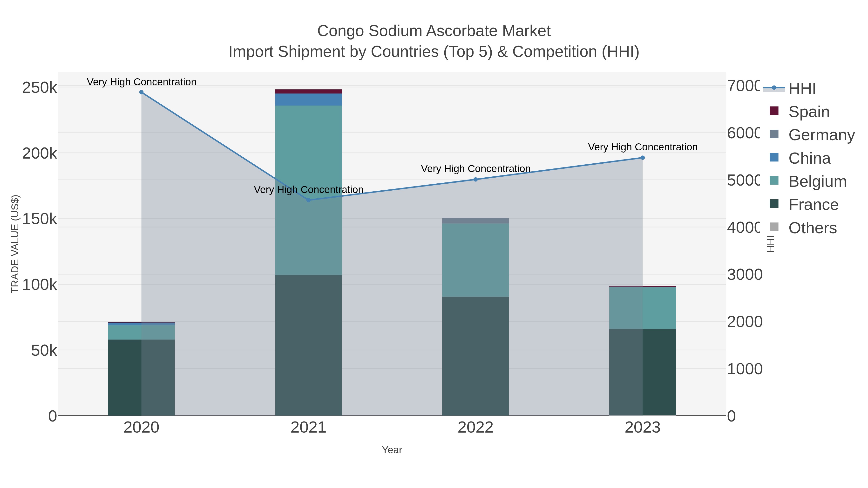Viewport: 868px width, 488px height.
Task: Select the Germany segment atop the 2022 bar
Action: (x=475, y=221)
